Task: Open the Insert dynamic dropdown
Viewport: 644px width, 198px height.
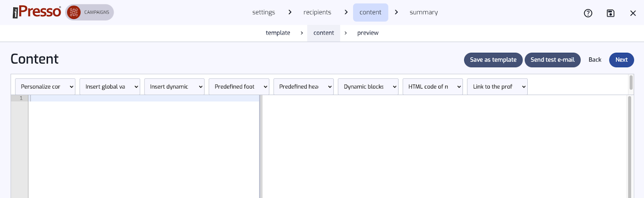Action: tap(174, 87)
